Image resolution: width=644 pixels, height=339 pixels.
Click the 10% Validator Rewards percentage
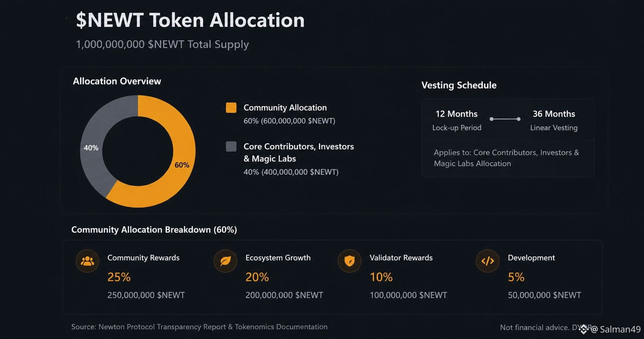(381, 277)
